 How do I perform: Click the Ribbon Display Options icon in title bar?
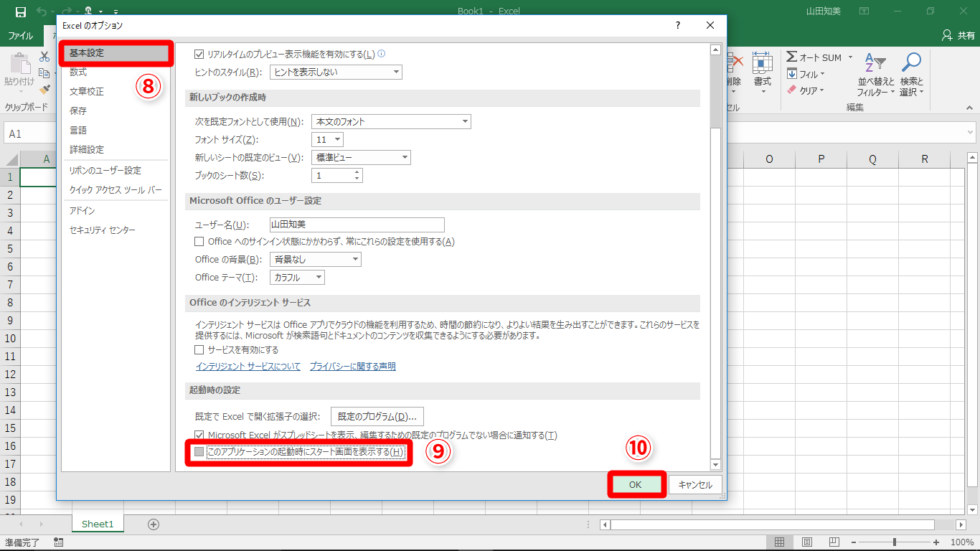pyautogui.click(x=864, y=11)
